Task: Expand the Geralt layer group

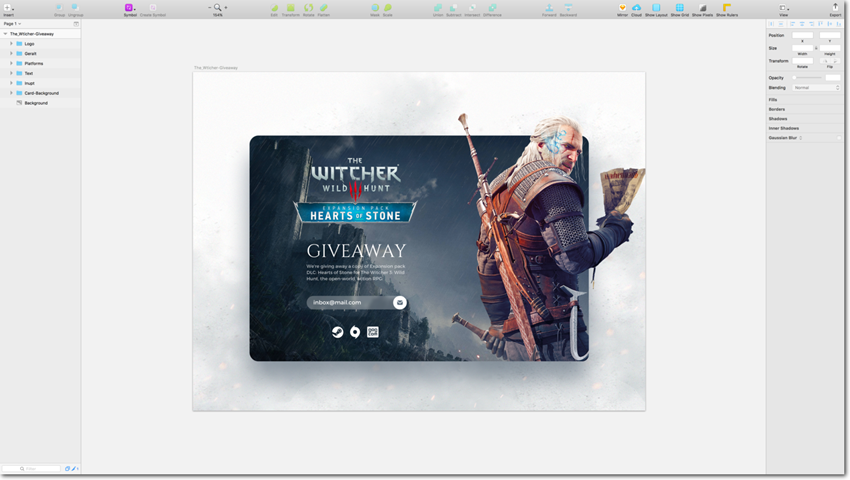Action: [x=11, y=53]
